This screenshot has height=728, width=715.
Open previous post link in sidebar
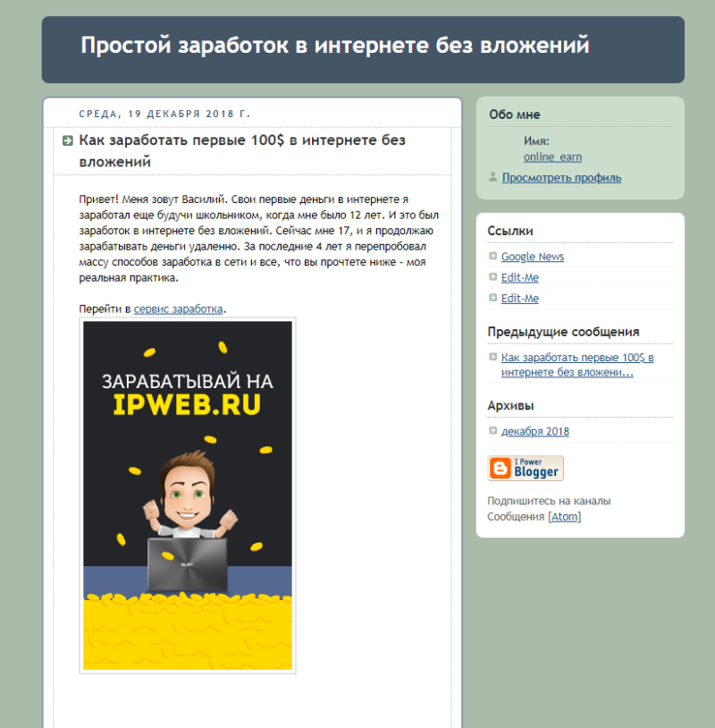point(577,365)
